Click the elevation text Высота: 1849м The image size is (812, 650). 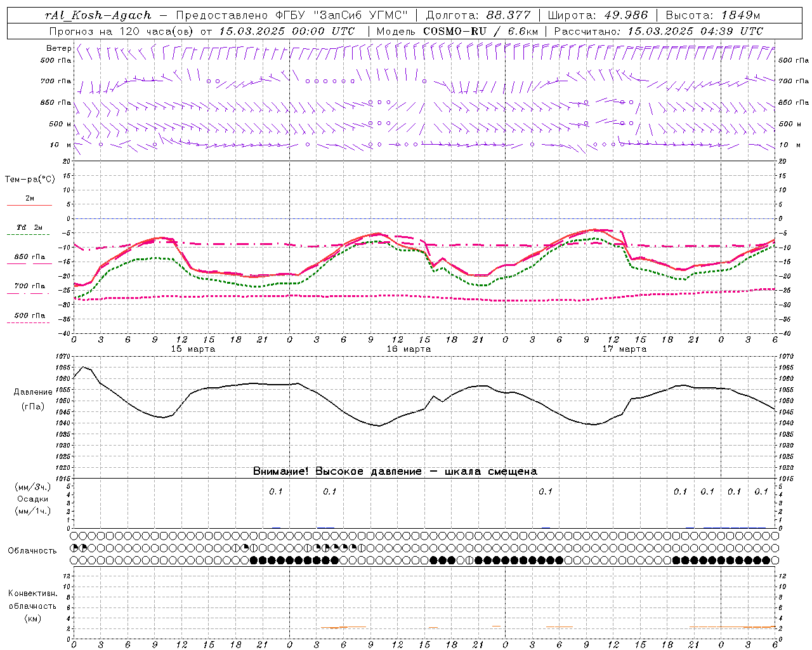coord(712,15)
